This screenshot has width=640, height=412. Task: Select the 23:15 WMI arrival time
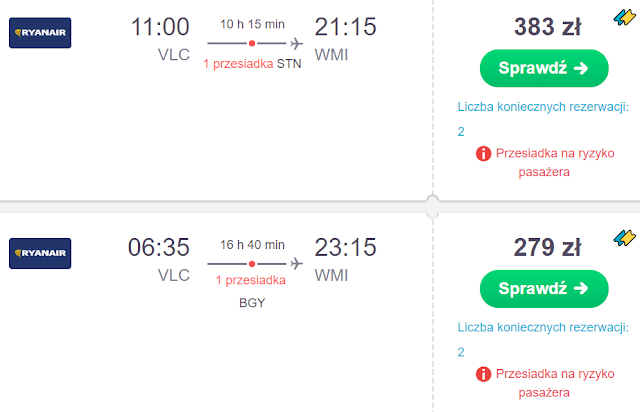point(345,248)
